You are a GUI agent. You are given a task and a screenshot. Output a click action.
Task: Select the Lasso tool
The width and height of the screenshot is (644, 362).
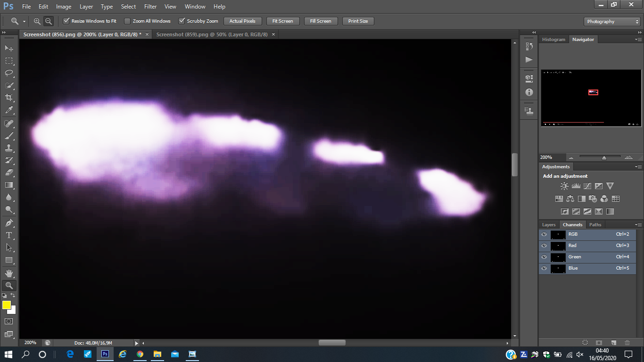(8, 73)
